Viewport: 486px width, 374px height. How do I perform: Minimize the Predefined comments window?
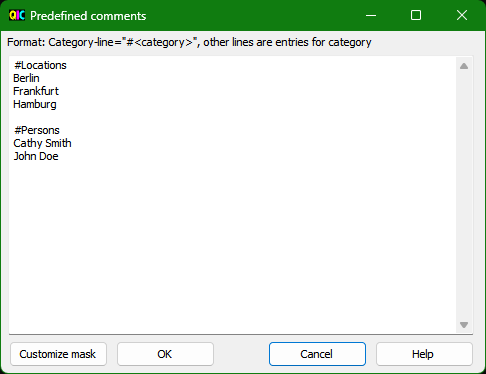[x=371, y=15]
